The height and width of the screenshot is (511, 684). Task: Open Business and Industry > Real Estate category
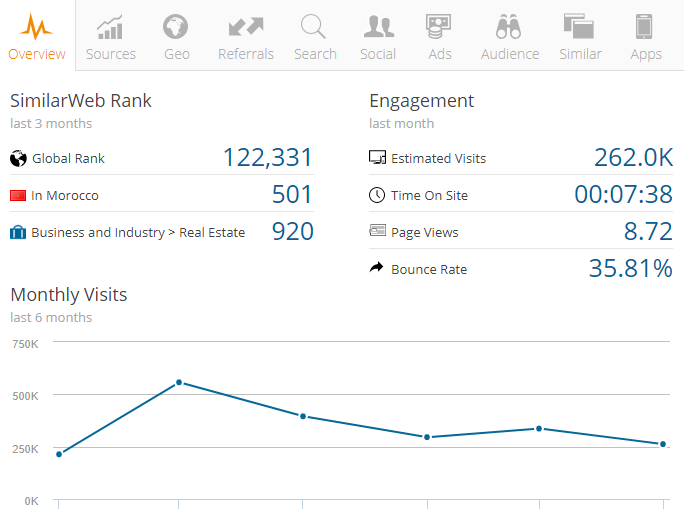coord(138,233)
